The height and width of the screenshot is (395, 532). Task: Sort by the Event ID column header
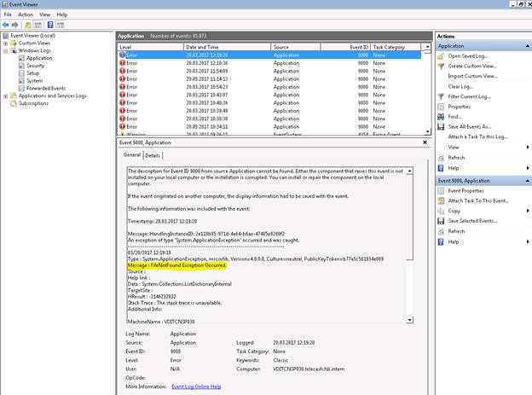pyautogui.click(x=345, y=47)
